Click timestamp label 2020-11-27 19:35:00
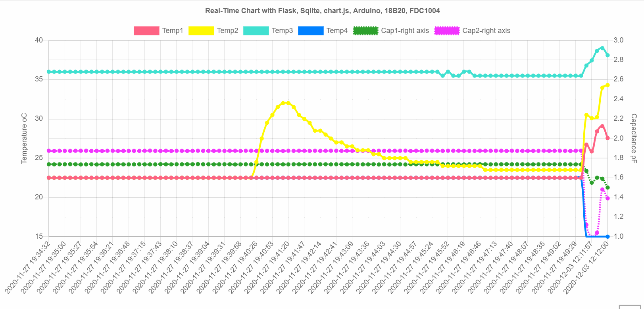 [44, 267]
